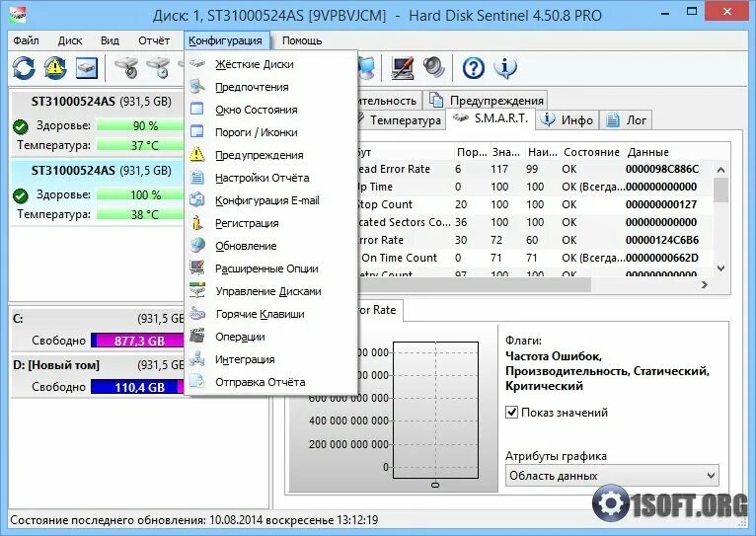Viewport: 756px width, 536px height.
Task: Click the clapperboard icon beside Операции
Action: tap(197, 336)
